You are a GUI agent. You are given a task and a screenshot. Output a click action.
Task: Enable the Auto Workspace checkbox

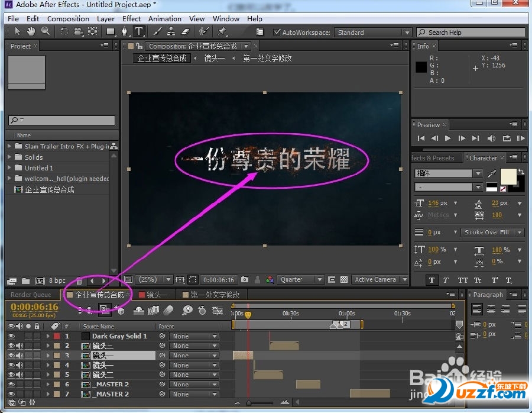277,33
